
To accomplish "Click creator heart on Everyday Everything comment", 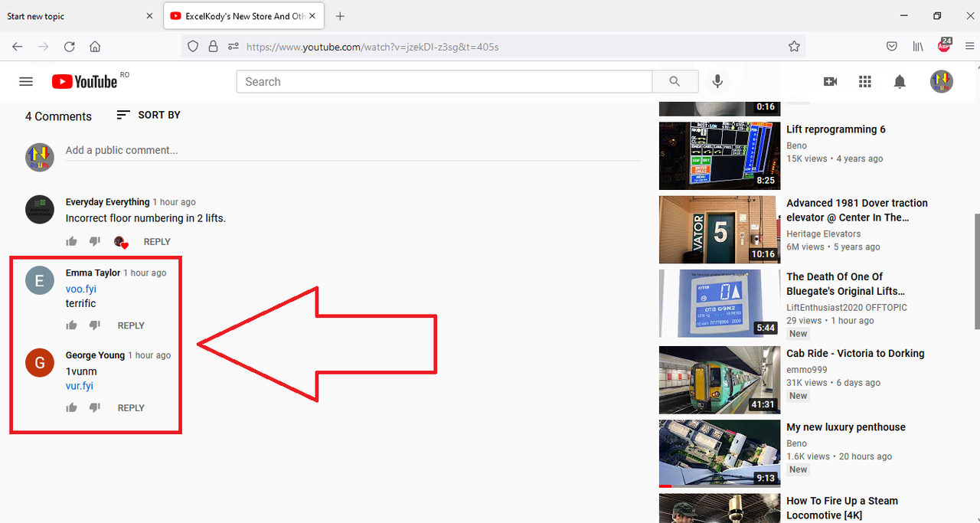I will 120,242.
